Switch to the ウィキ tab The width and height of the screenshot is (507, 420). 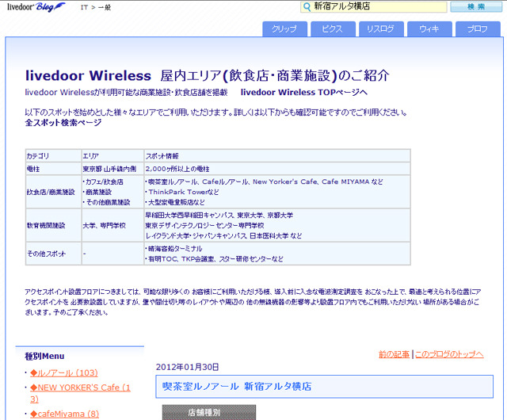(x=429, y=29)
